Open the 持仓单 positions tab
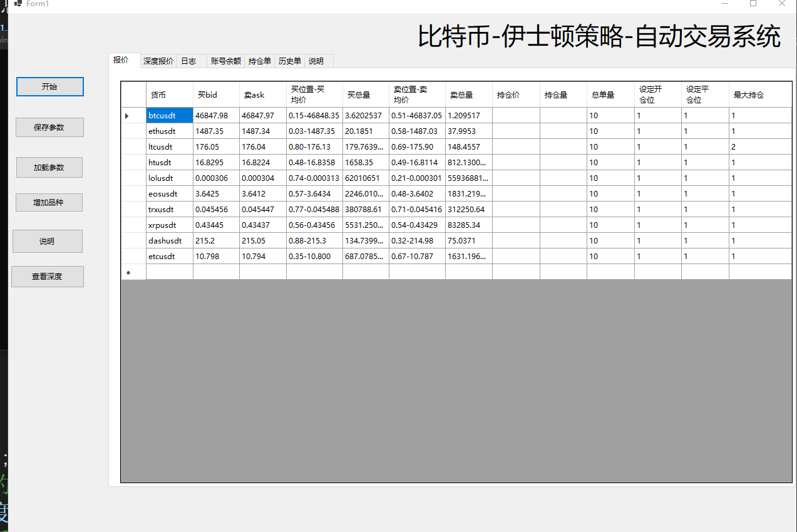This screenshot has height=532, width=797. click(259, 61)
